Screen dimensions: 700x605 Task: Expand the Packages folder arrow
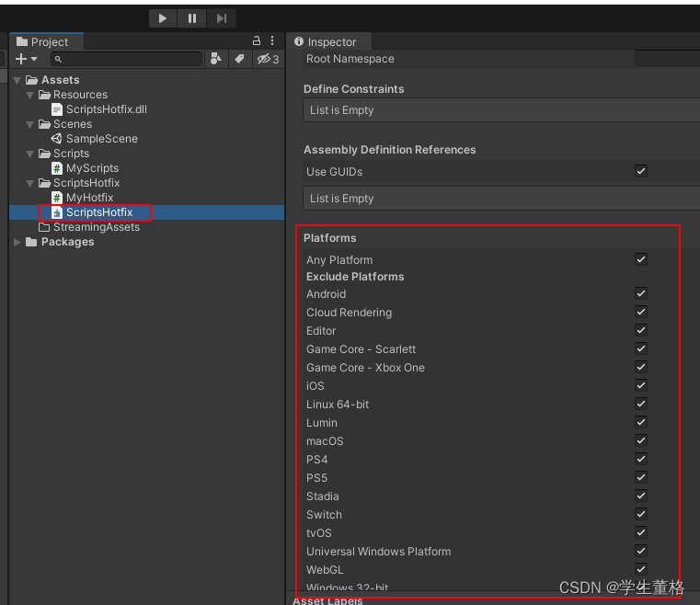17,242
